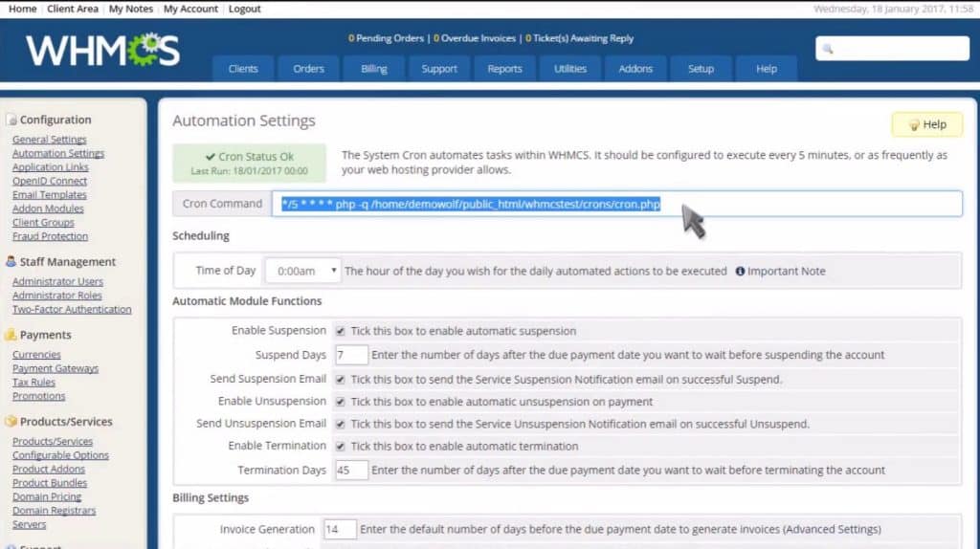The height and width of the screenshot is (549, 980).
Task: Open Administrator Roles in sidebar
Action: point(56,296)
